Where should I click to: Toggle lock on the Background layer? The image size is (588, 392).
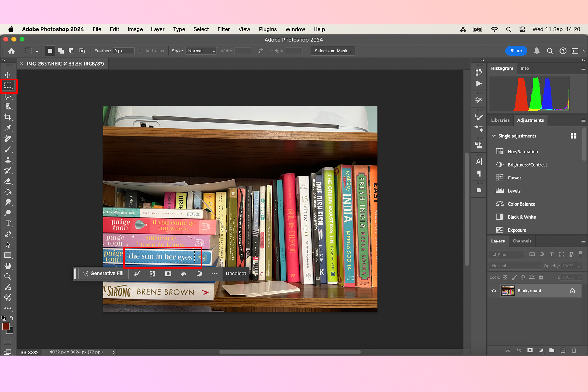573,291
